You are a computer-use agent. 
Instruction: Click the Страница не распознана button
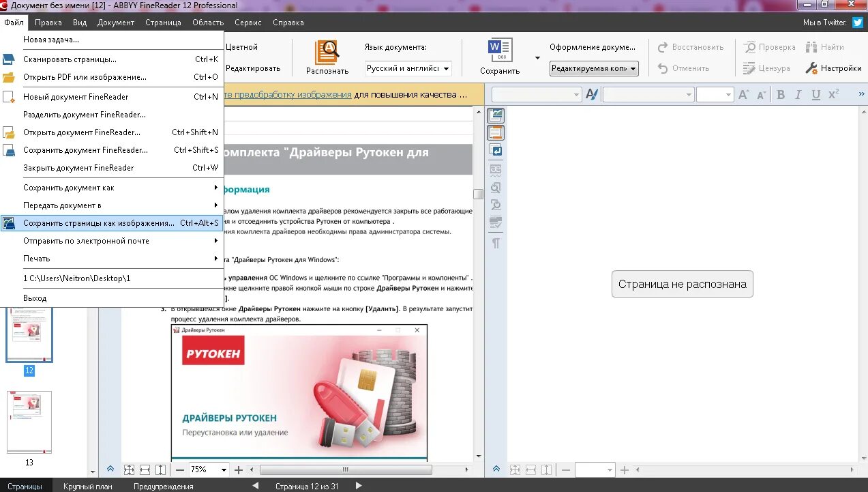682,284
